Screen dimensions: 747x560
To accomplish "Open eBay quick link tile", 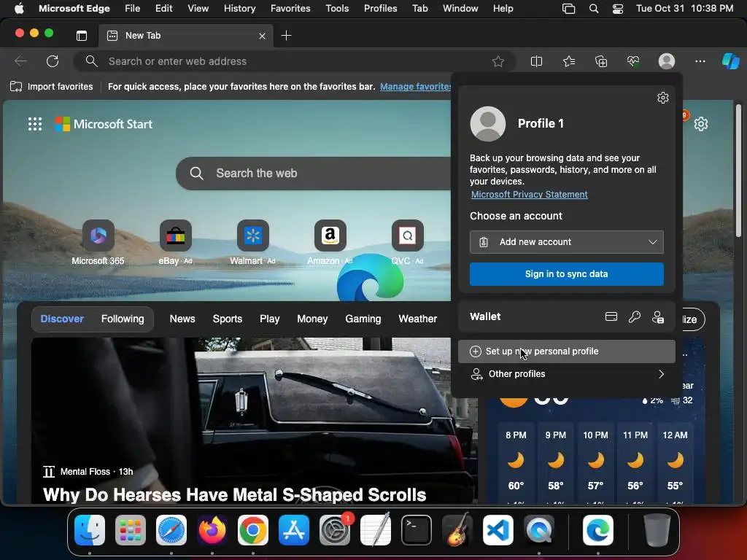I will point(175,242).
